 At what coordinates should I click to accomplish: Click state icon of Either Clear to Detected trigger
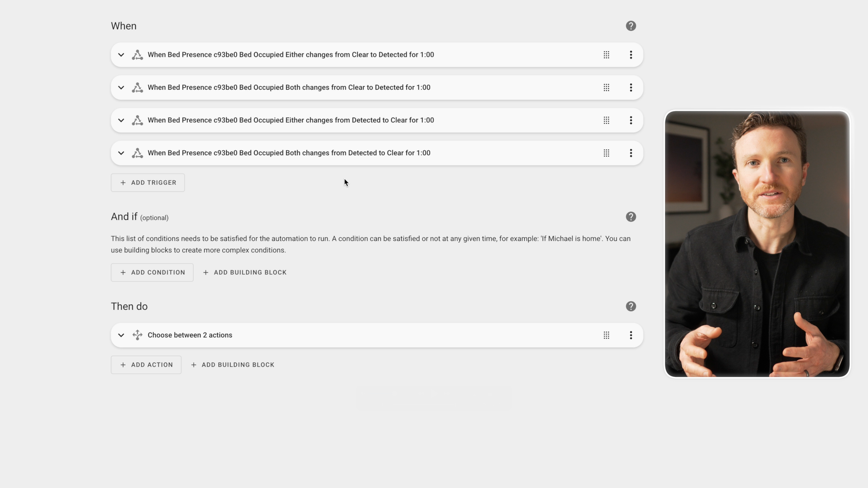(x=138, y=55)
